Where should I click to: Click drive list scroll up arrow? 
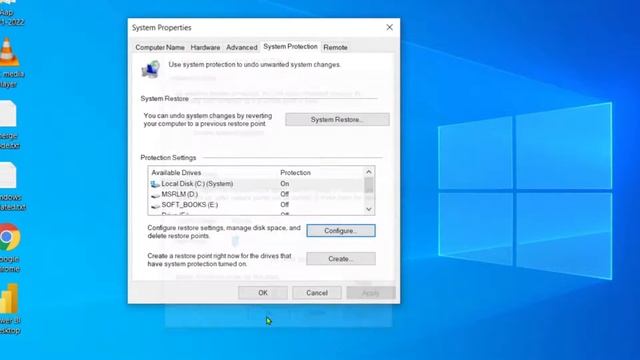pos(369,172)
